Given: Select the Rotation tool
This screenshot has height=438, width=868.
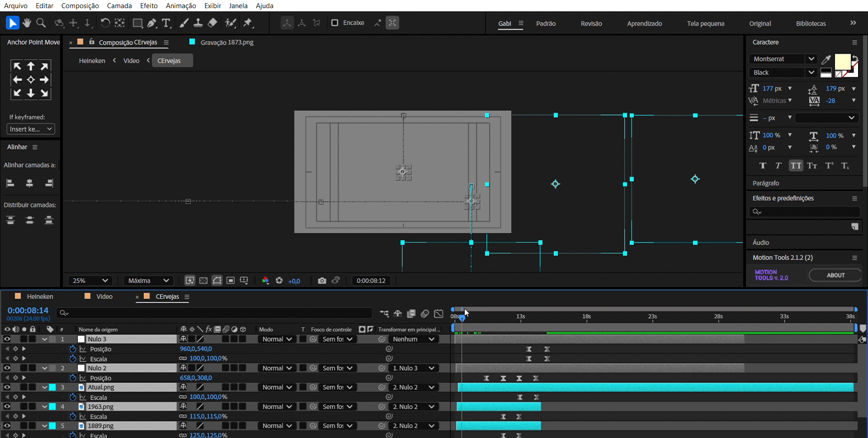Looking at the screenshot, I should (105, 23).
